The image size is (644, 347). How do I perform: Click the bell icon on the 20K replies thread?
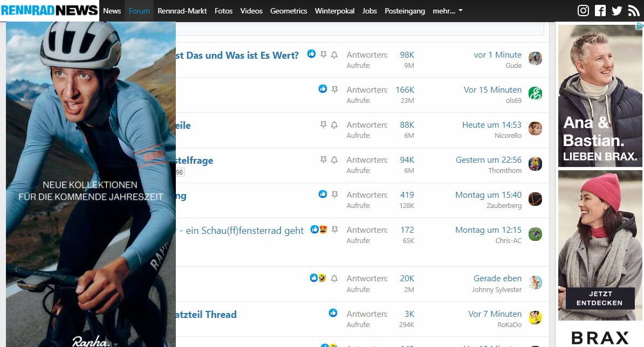pyautogui.click(x=334, y=279)
